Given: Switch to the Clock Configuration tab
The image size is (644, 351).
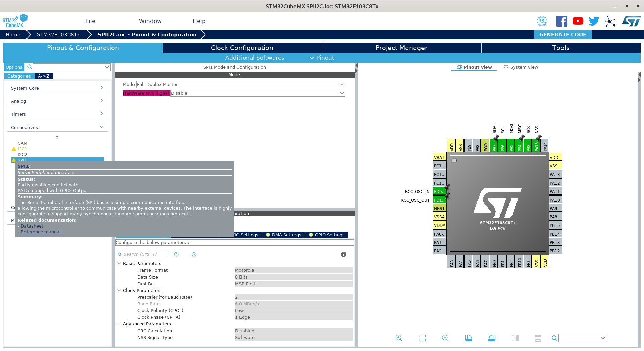Looking at the screenshot, I should click(x=242, y=48).
